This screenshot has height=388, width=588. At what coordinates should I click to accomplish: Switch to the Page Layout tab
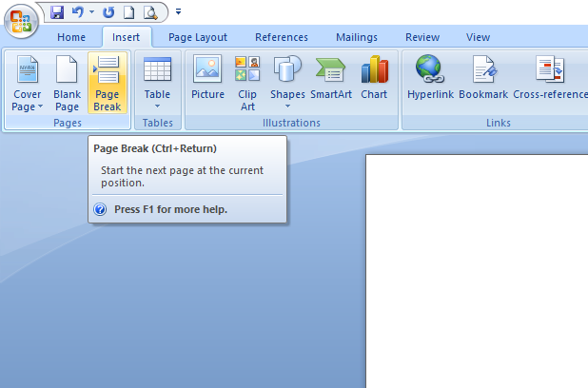coord(198,37)
